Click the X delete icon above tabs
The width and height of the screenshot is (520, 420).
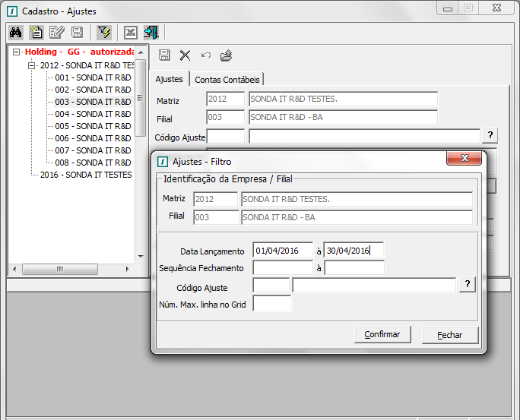[x=185, y=55]
